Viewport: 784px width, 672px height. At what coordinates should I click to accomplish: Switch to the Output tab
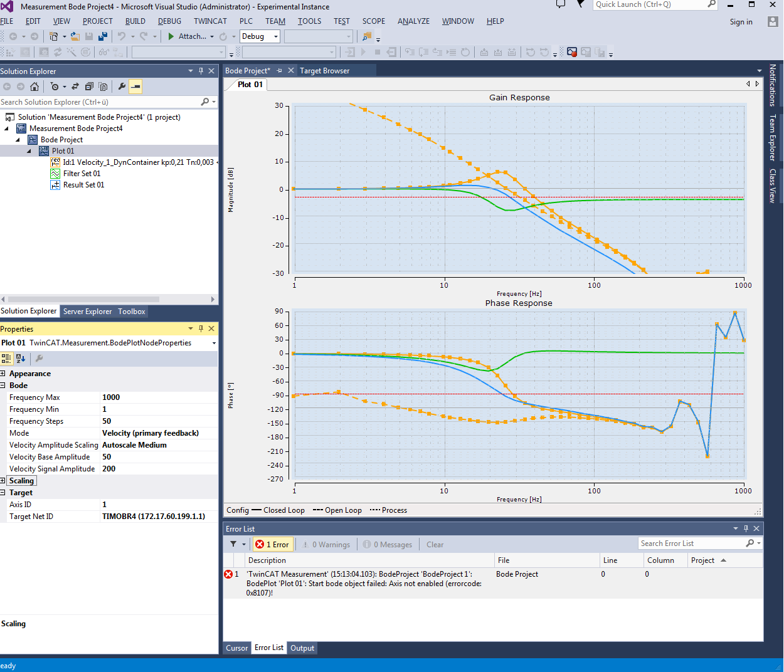point(302,648)
